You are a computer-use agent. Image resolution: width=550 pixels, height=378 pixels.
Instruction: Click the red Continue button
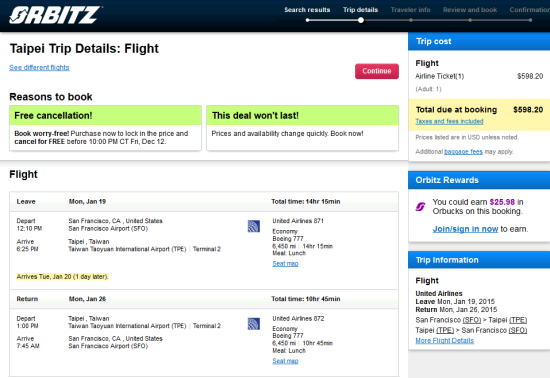click(377, 71)
